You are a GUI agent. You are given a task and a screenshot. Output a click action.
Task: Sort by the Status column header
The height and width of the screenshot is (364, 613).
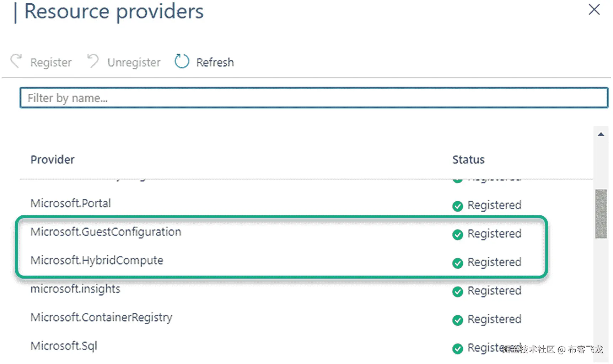(468, 160)
